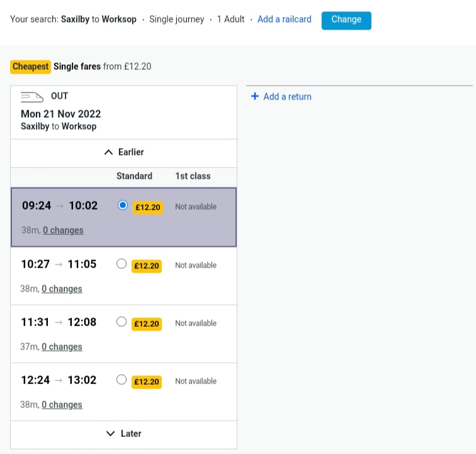Click the plus icon for Add a return
The height and width of the screenshot is (454, 476).
tap(255, 96)
